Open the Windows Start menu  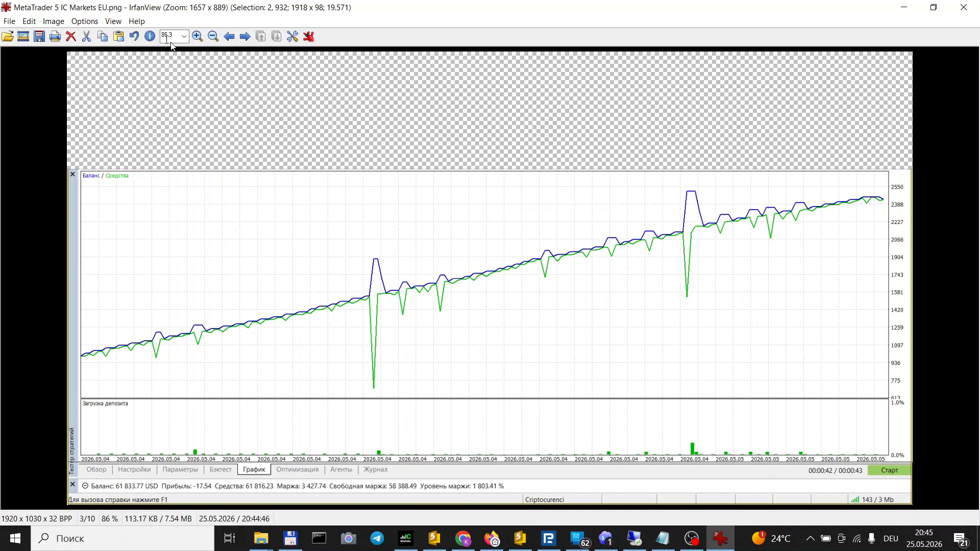click(x=15, y=538)
